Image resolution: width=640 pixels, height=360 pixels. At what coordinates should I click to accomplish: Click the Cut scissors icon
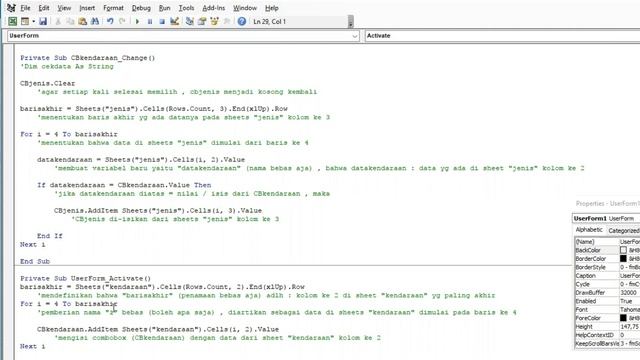click(x=58, y=21)
